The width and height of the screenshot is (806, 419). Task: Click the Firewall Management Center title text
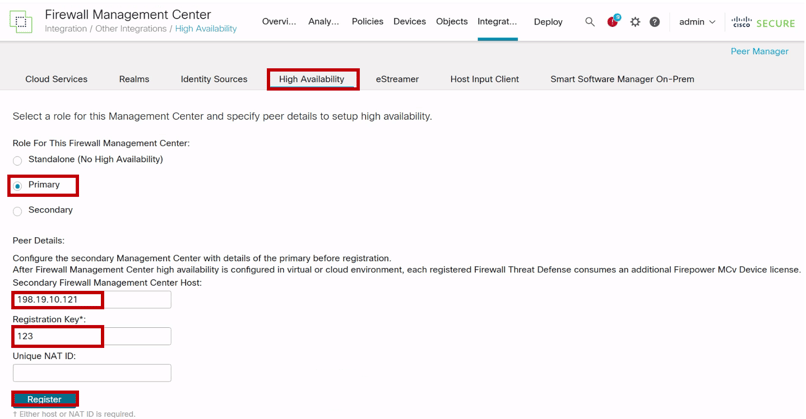tap(128, 14)
